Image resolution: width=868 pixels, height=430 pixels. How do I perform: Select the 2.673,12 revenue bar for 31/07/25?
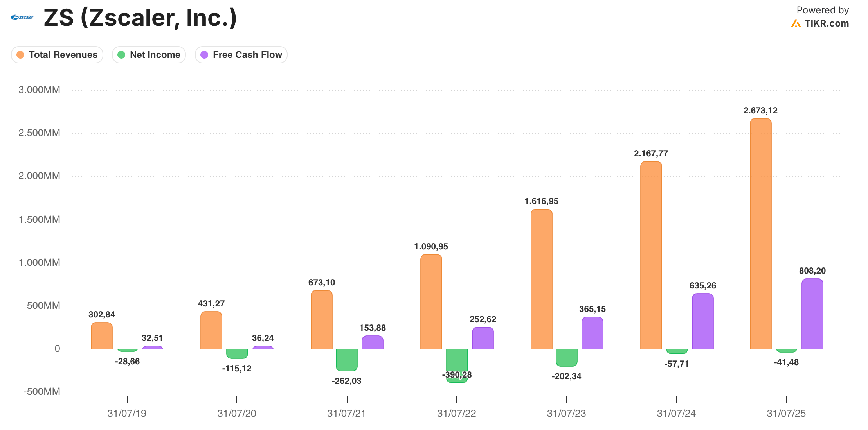click(760, 234)
